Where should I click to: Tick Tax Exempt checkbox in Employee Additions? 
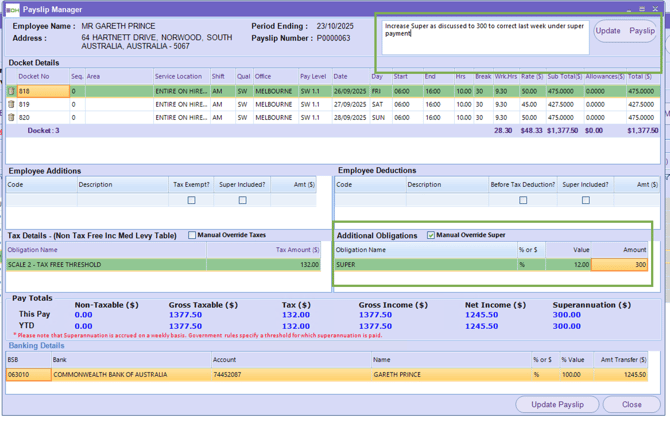(x=191, y=200)
